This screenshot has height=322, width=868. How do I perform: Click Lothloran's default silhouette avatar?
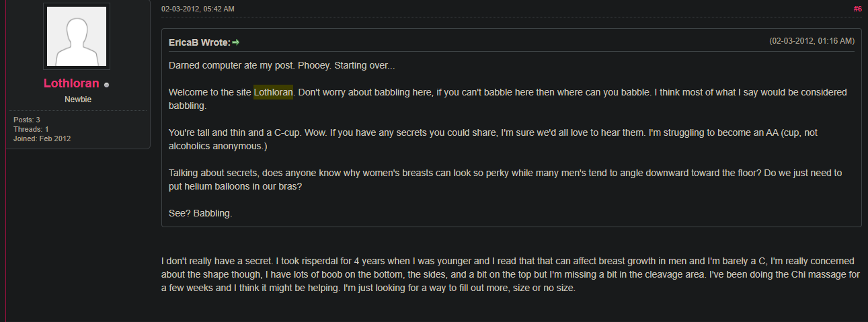(x=77, y=36)
